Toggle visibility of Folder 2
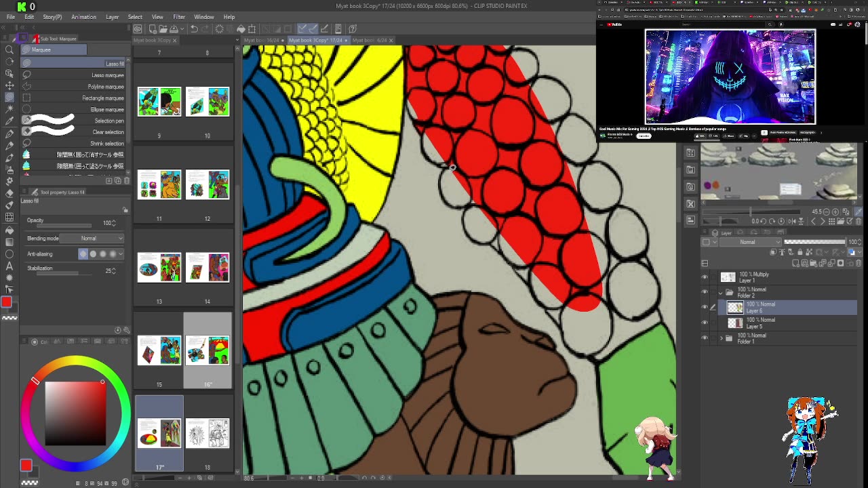This screenshot has height=488, width=868. (x=705, y=292)
